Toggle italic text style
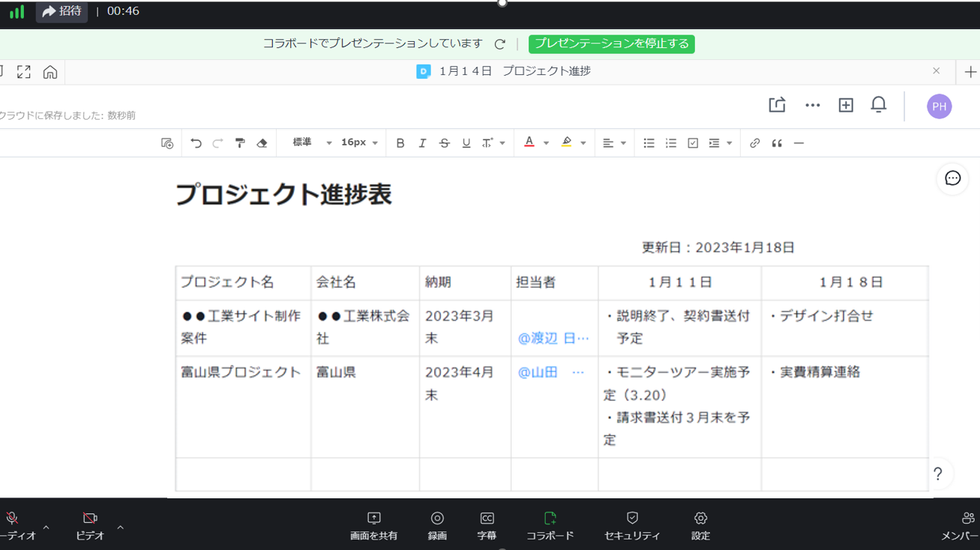The height and width of the screenshot is (550, 980). [x=422, y=143]
